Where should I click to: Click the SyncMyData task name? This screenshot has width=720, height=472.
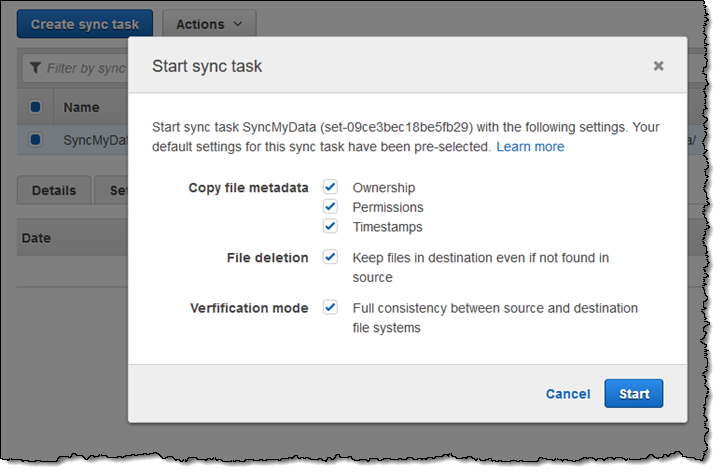[96, 140]
